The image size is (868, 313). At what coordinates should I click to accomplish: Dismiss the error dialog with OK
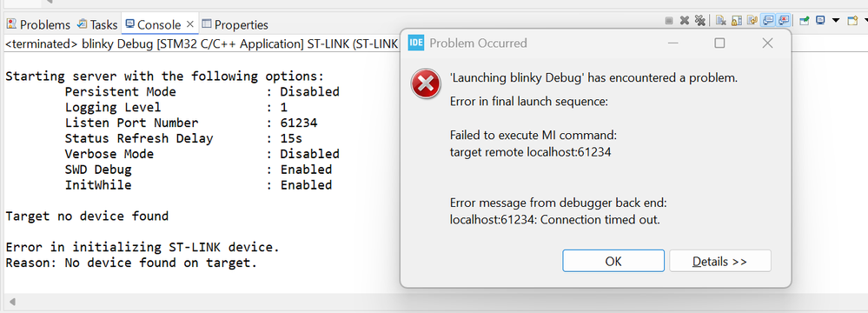pos(613,261)
